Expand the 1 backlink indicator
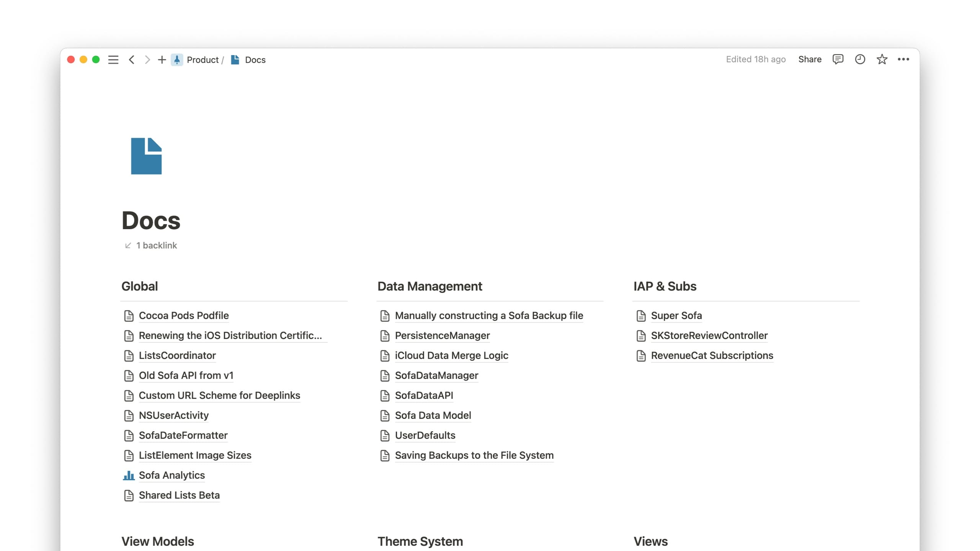980x551 pixels. [x=156, y=245]
